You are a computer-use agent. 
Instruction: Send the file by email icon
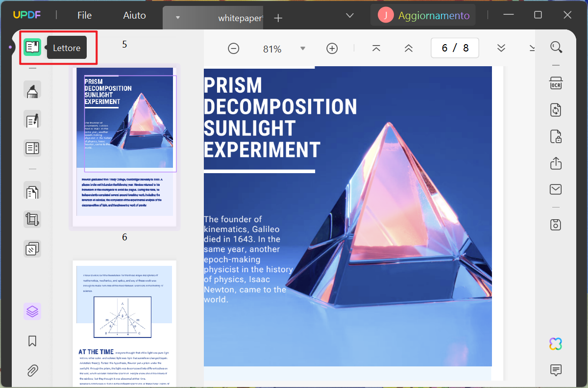click(556, 189)
